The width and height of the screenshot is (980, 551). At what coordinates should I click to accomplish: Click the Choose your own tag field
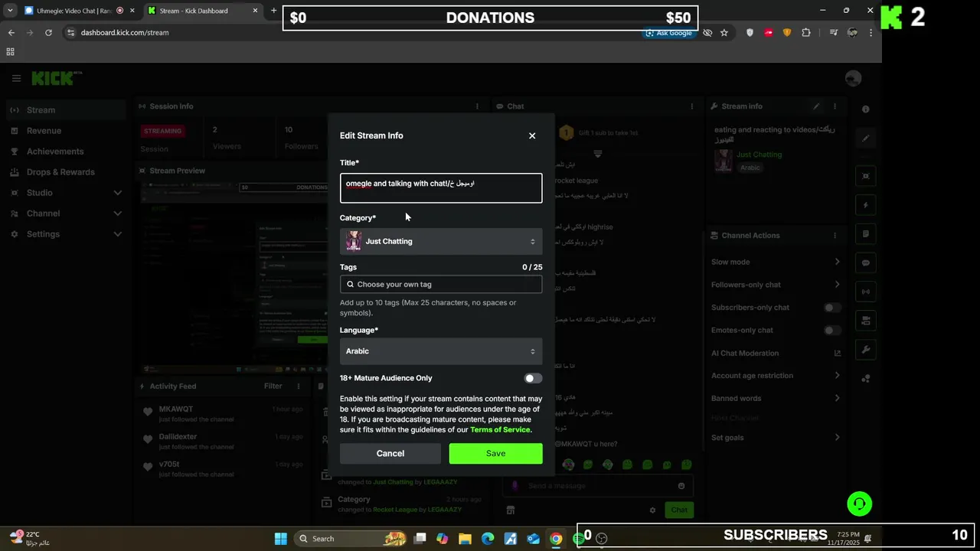point(441,284)
